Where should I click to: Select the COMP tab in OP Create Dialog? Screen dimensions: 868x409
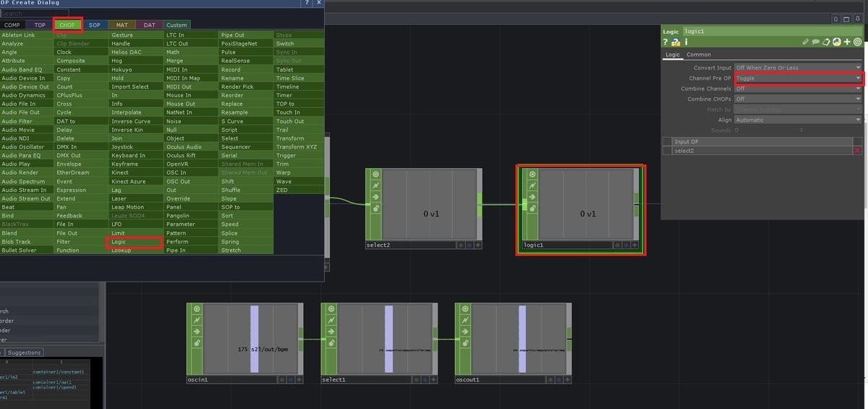12,25
